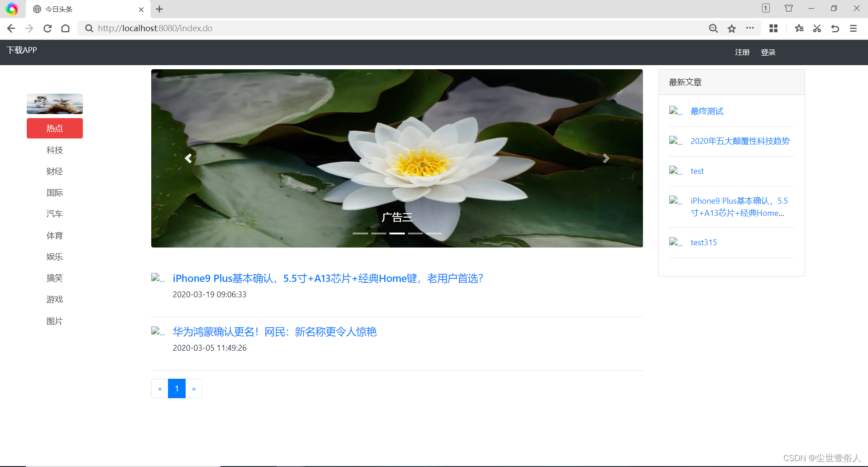
Task: Advance carousel with the right arrow
Action: (606, 158)
